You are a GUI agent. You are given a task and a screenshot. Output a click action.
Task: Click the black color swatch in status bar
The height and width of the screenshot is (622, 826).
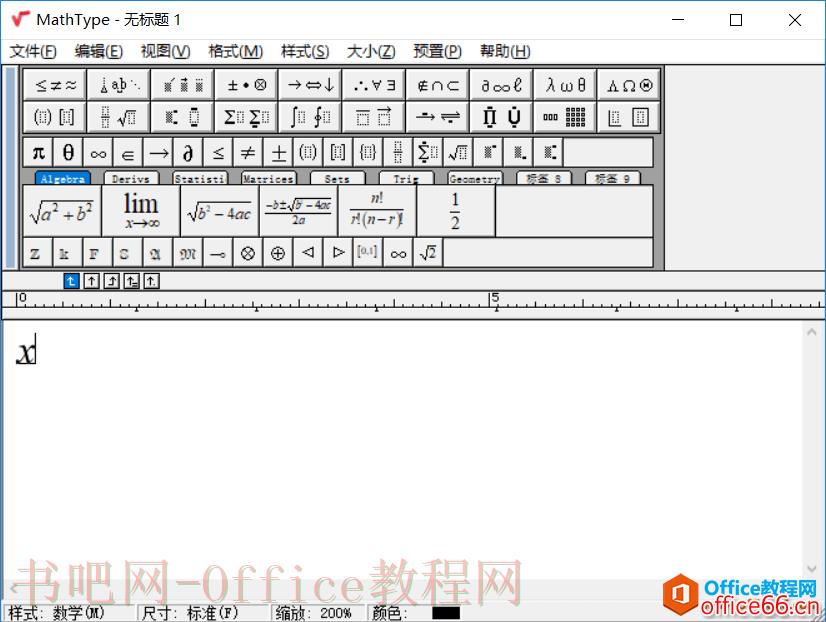[446, 613]
